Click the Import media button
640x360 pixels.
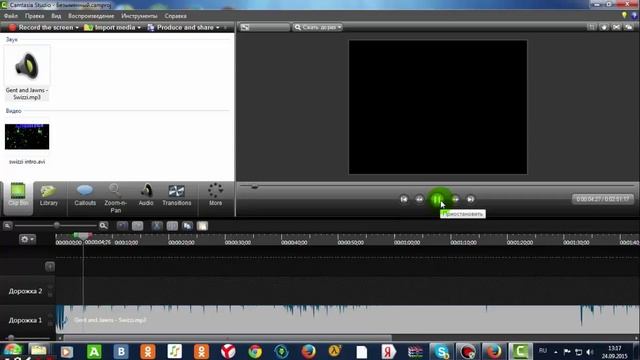tap(109, 27)
